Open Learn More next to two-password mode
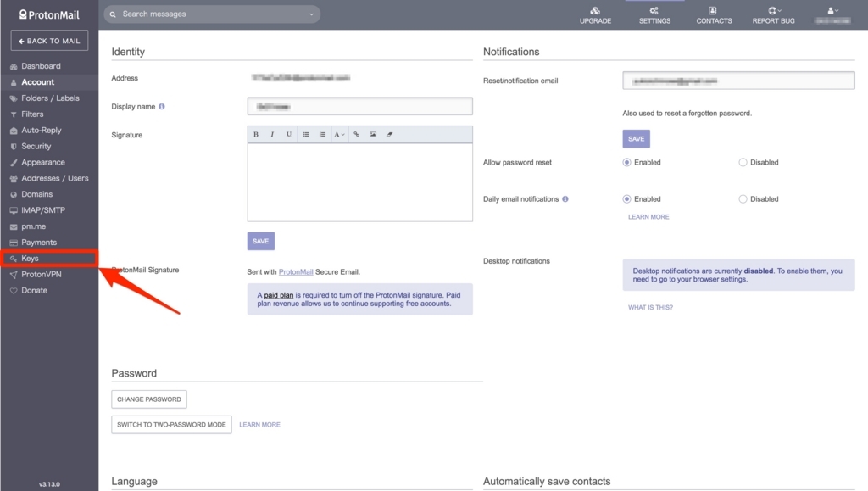This screenshot has height=491, width=868. (259, 425)
